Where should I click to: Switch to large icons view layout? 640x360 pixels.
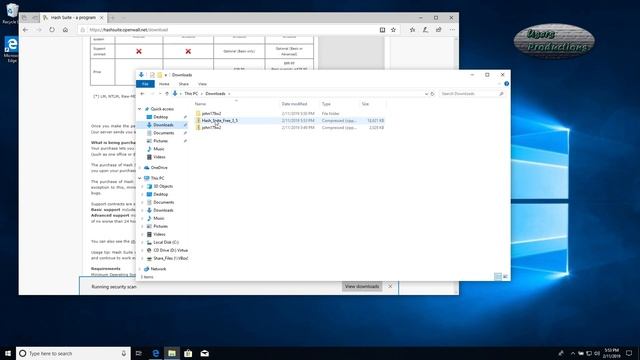point(505,277)
